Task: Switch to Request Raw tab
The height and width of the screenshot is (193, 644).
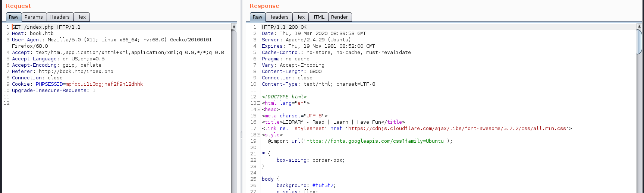Action: [14, 17]
